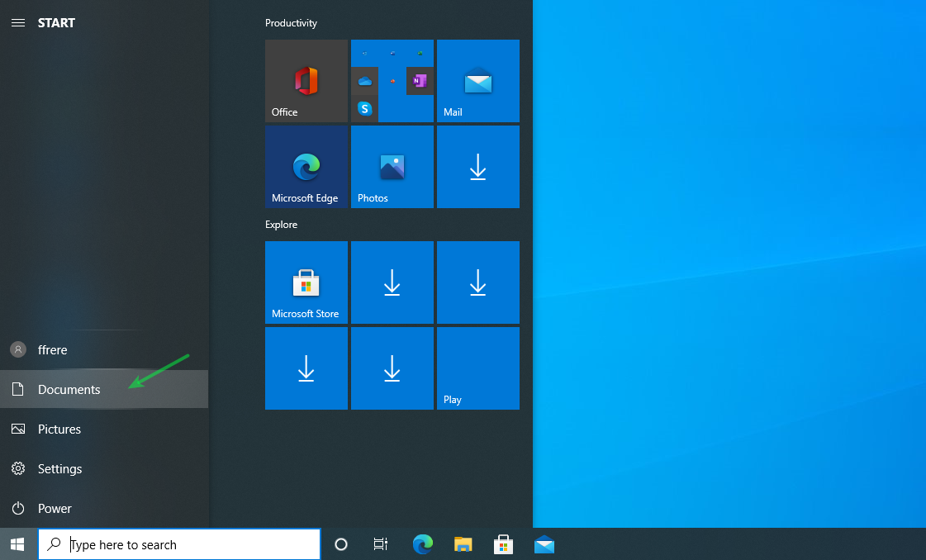Click the Play tile in Explore group
926x560 pixels.
pos(478,368)
